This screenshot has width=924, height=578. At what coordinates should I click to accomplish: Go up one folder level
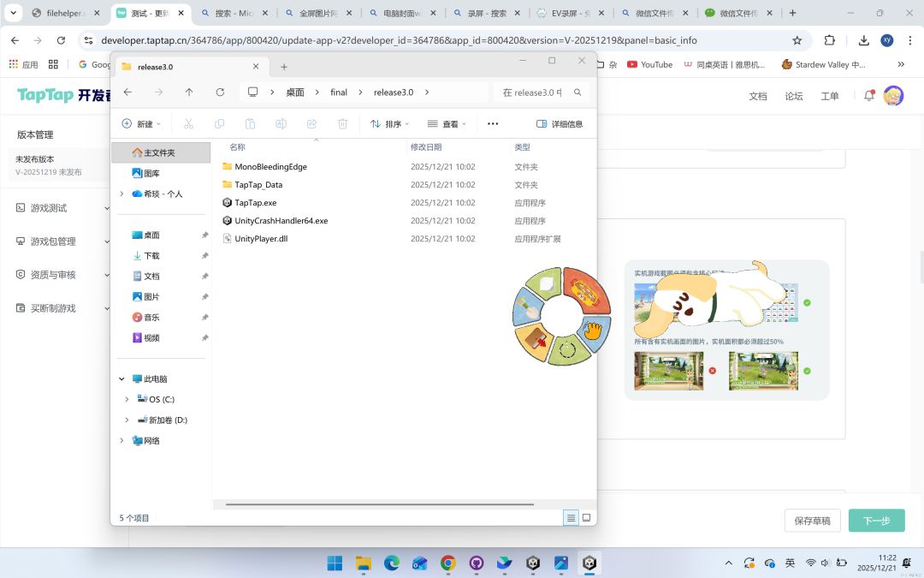pyautogui.click(x=189, y=92)
